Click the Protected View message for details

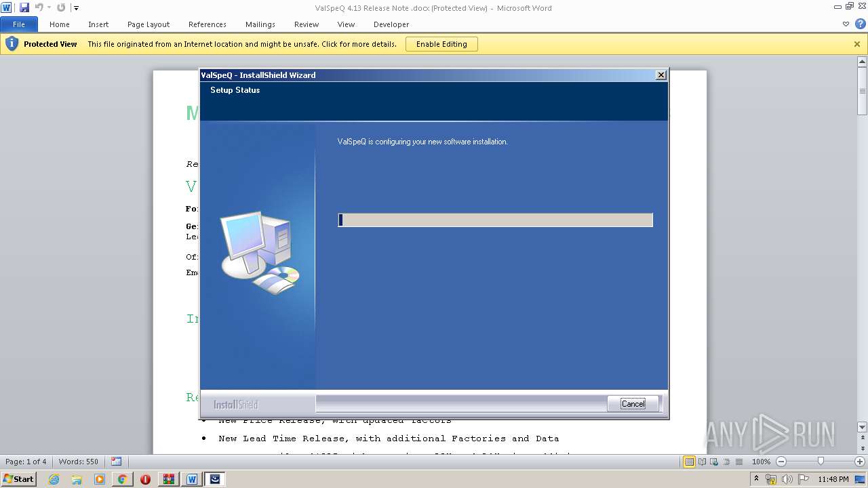(x=242, y=44)
